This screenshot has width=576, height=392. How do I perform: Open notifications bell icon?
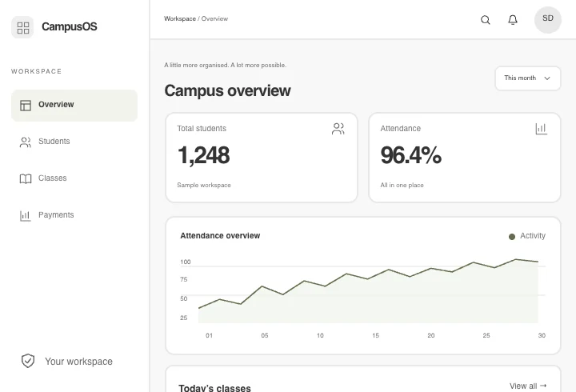(513, 20)
